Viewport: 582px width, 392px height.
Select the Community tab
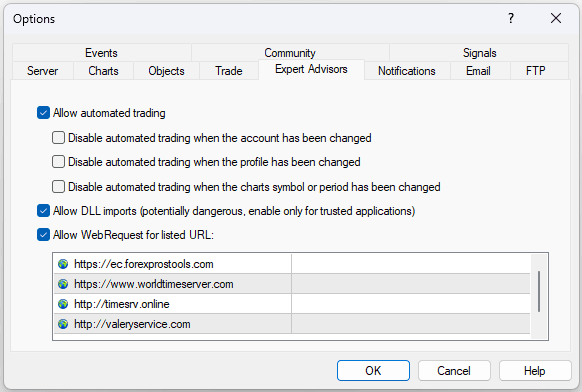click(290, 53)
